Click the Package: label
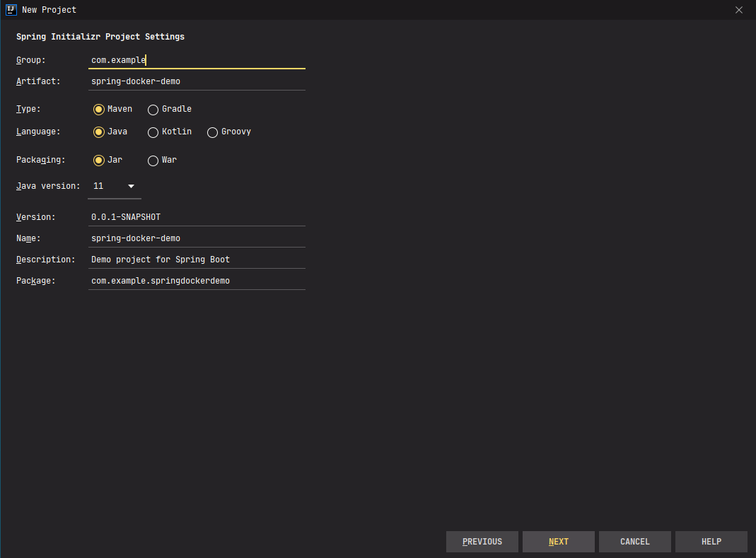This screenshot has width=756, height=558. tap(35, 281)
